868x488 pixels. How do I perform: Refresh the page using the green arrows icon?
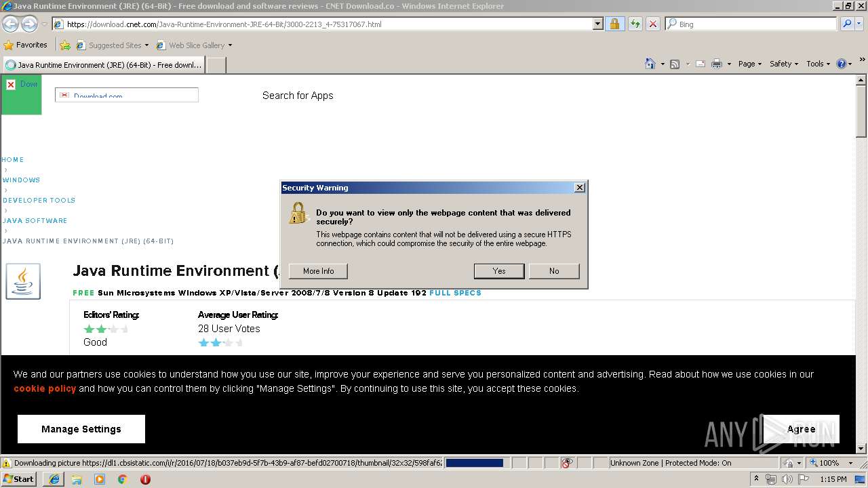click(635, 24)
